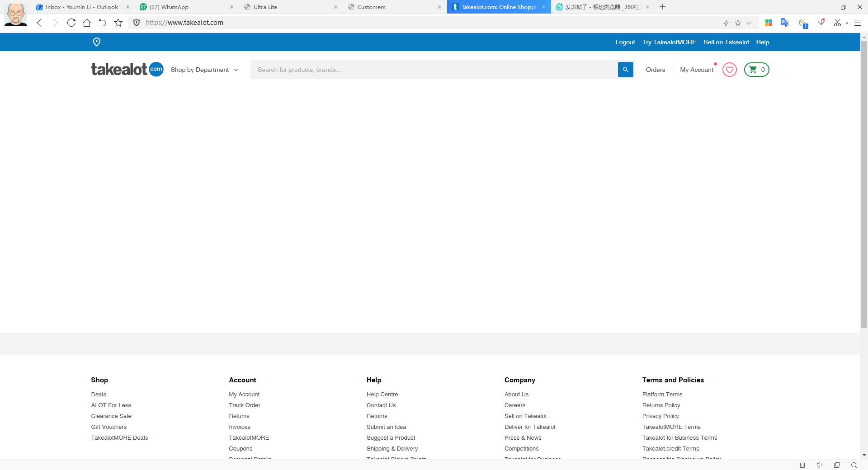Viewport: 868px width, 470px height.
Task: Click Track Order in the Account footer column
Action: [245, 405]
